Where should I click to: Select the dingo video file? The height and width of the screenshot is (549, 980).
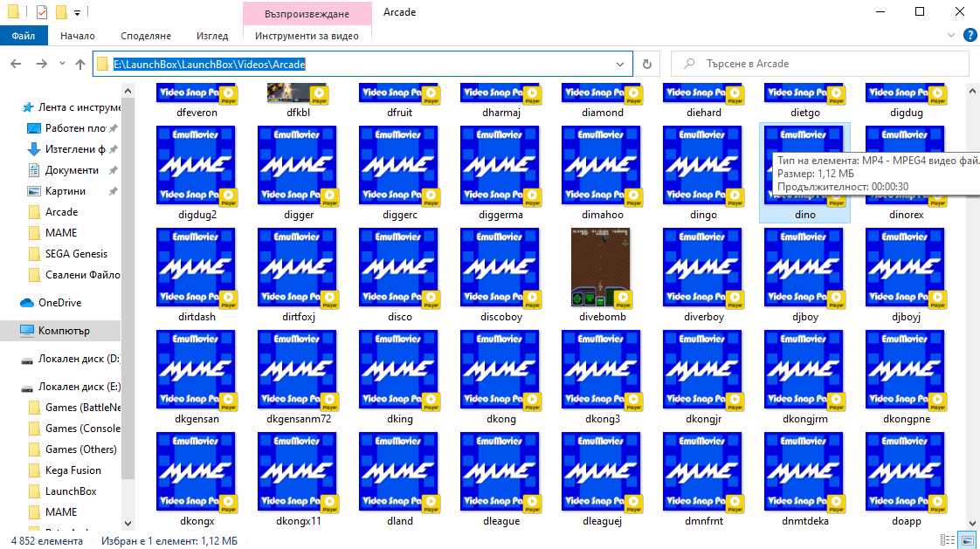click(x=703, y=174)
